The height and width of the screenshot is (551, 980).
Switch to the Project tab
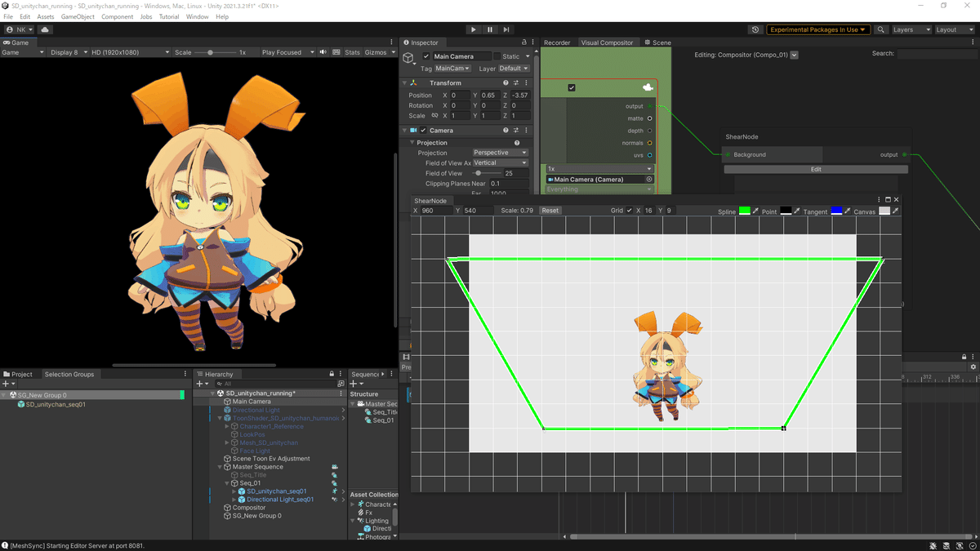18,374
